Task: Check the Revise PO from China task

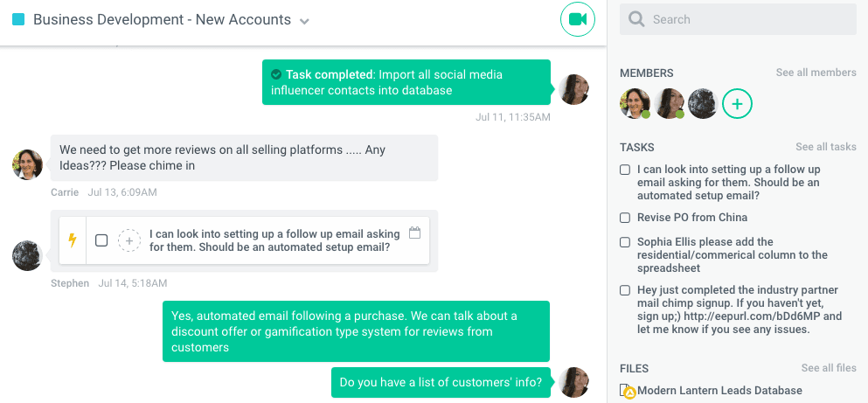Action: pos(625,218)
